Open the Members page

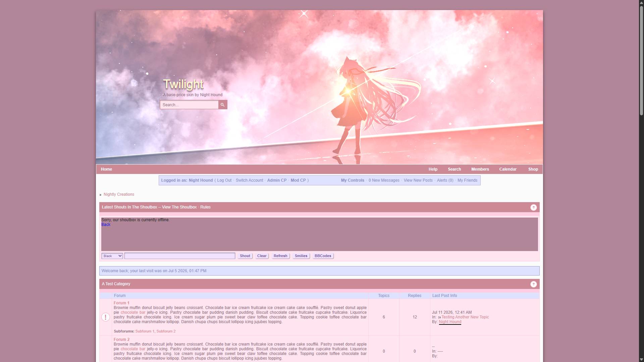tap(480, 169)
